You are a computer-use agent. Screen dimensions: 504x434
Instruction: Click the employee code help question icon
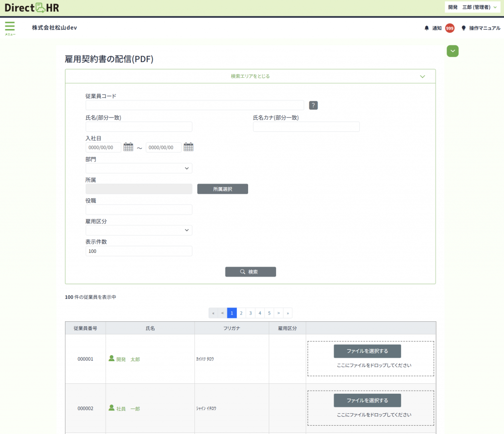tap(313, 105)
